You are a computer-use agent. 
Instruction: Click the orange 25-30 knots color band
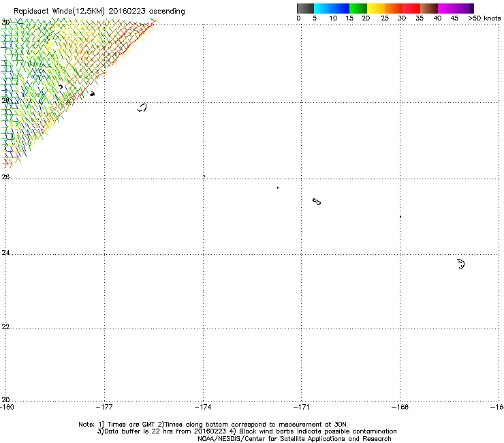[x=394, y=8]
